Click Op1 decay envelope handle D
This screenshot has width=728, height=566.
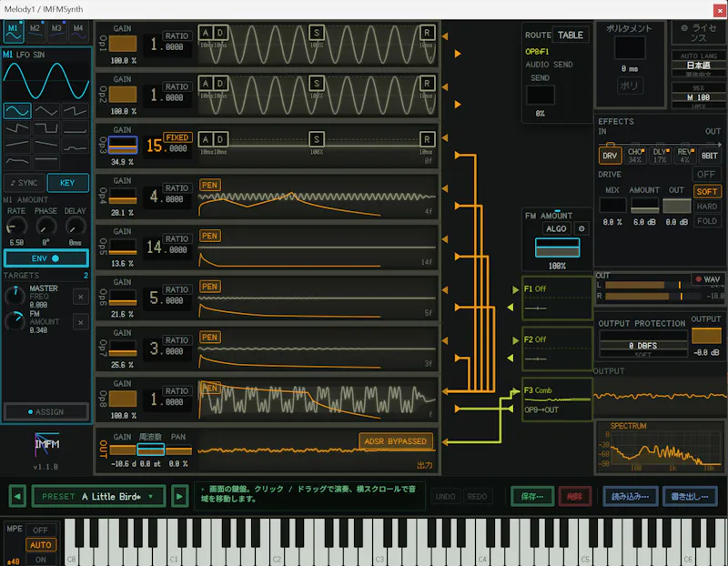pos(220,33)
